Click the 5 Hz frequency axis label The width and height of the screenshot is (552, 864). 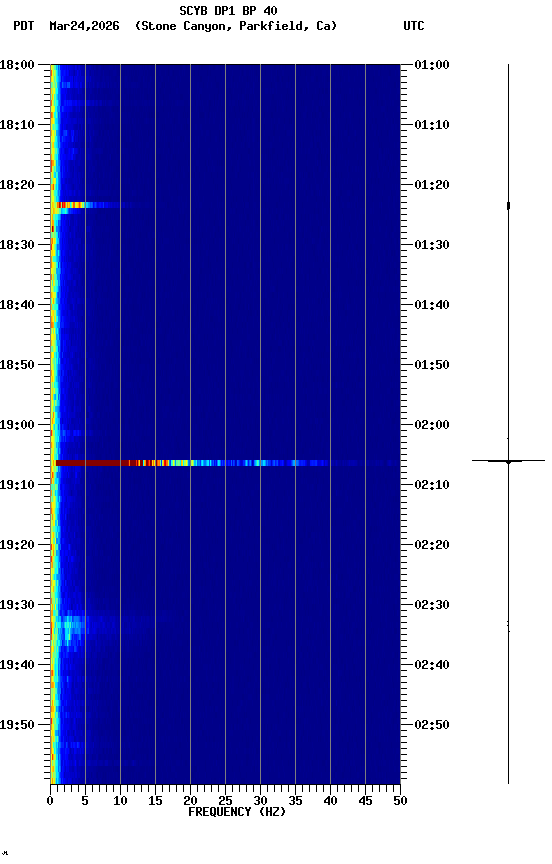(85, 801)
